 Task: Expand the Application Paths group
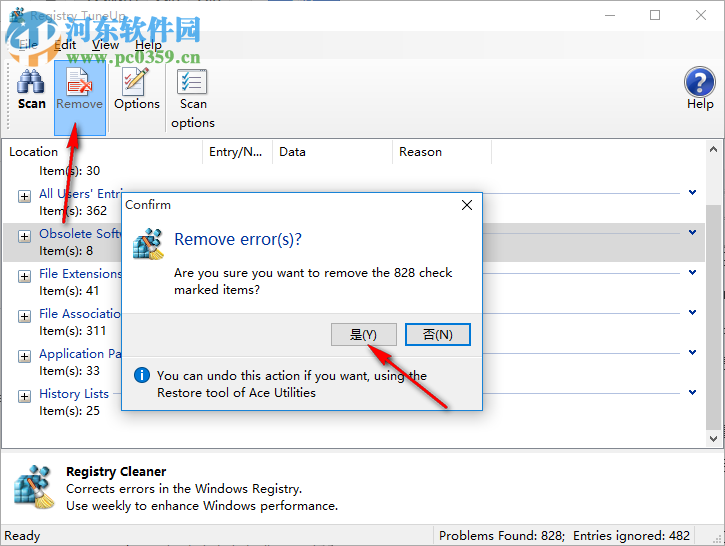(x=25, y=356)
